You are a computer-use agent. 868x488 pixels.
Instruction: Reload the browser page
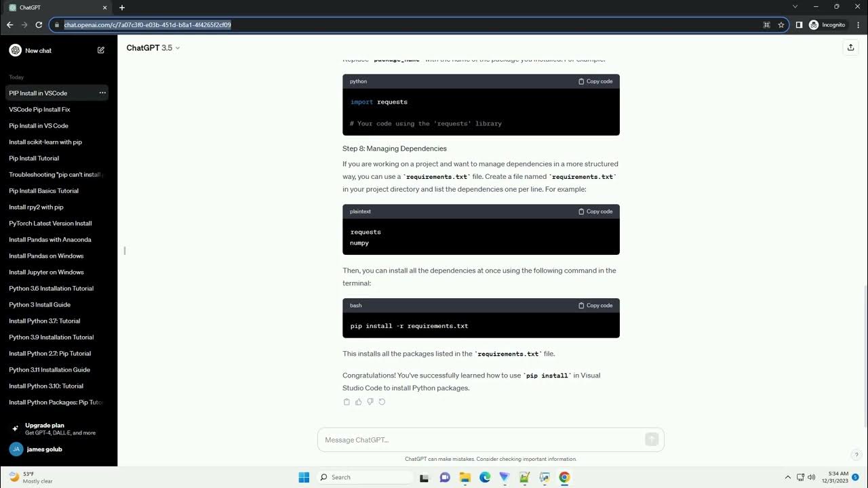point(39,25)
